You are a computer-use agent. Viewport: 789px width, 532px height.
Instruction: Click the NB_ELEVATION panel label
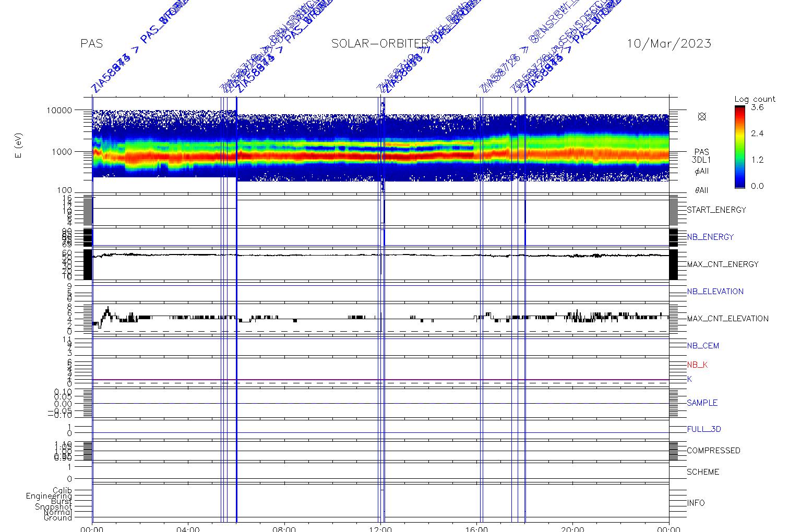pyautogui.click(x=715, y=291)
